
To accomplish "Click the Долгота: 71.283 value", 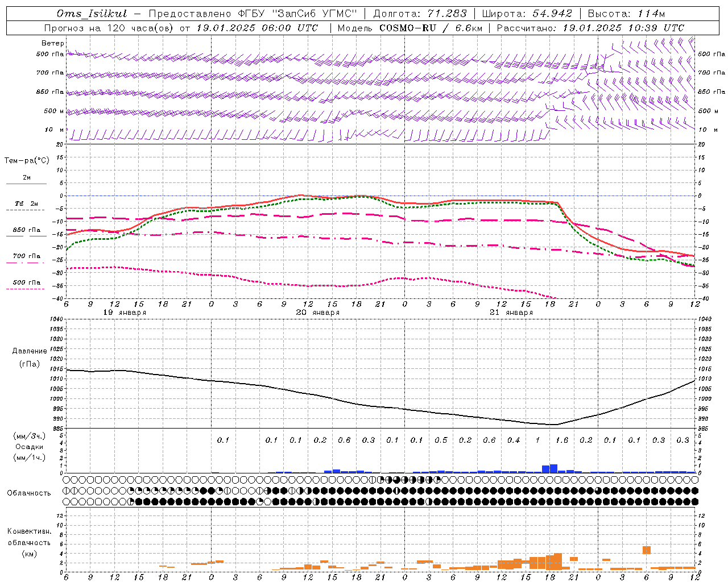I will (x=420, y=14).
